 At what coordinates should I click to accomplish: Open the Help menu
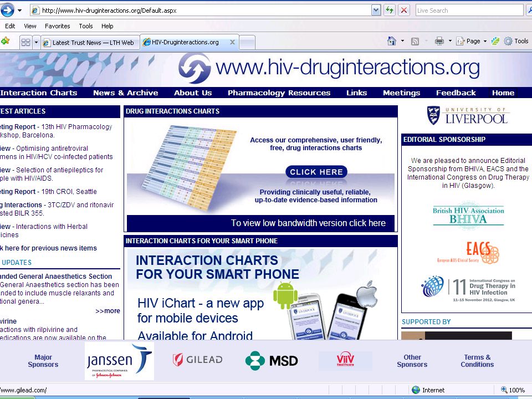click(x=107, y=26)
